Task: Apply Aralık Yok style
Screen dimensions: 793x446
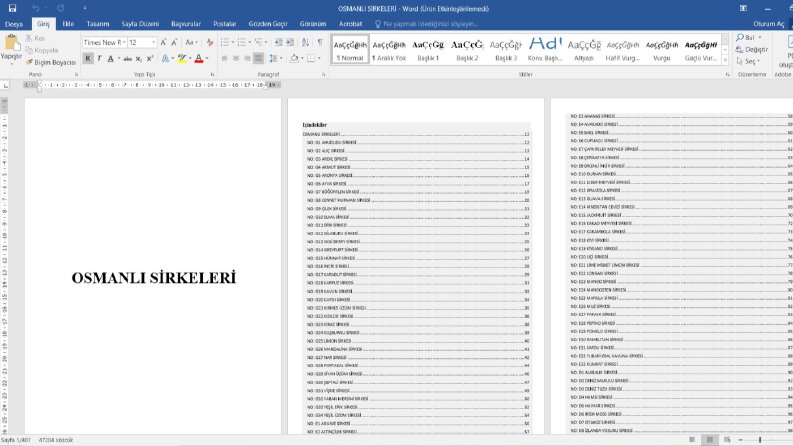Action: tap(389, 50)
